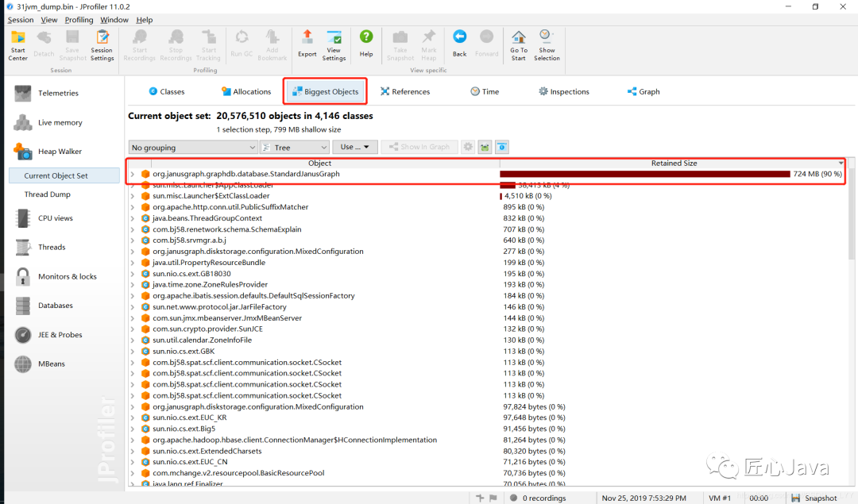This screenshot has height=504, width=858.
Task: Click the 0 recordings status indicator
Action: (x=538, y=498)
